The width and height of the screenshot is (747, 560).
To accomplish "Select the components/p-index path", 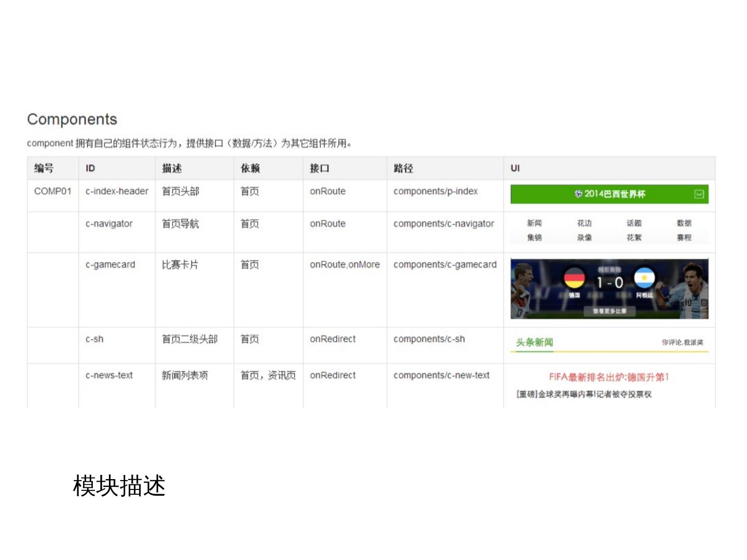I will [436, 191].
